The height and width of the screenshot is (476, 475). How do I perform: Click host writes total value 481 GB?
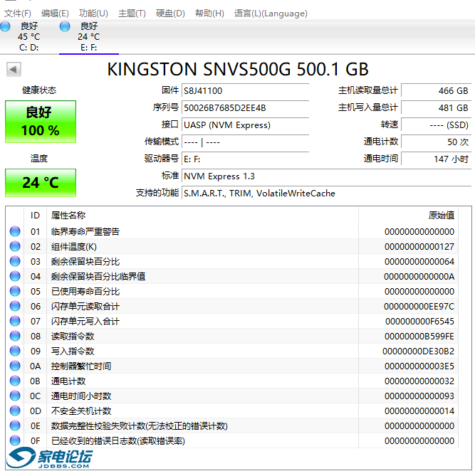pos(436,107)
